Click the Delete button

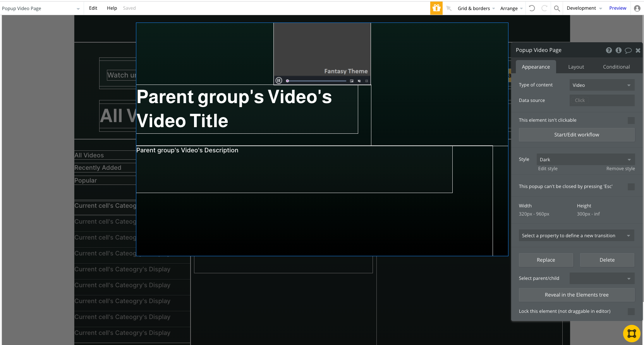607,260
